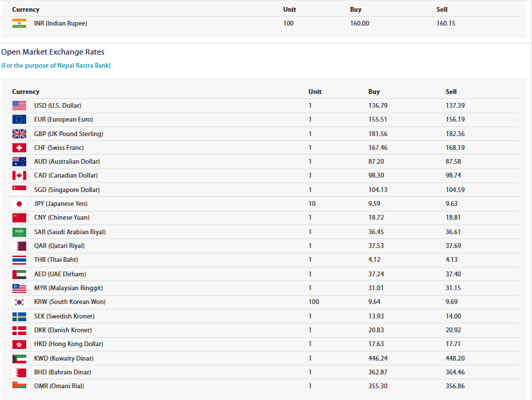532x400 pixels.
Task: Click the United States flag icon
Action: (19, 106)
